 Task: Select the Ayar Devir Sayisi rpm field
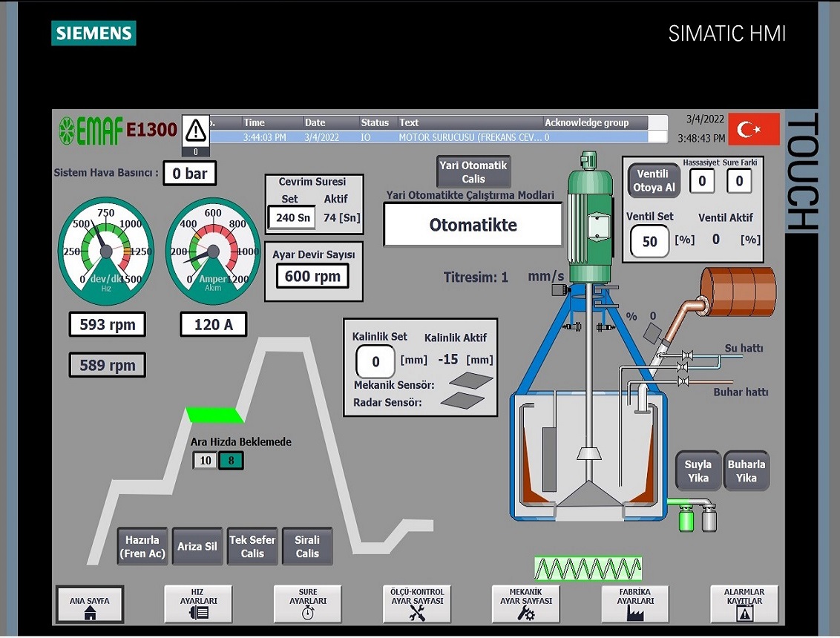[312, 277]
